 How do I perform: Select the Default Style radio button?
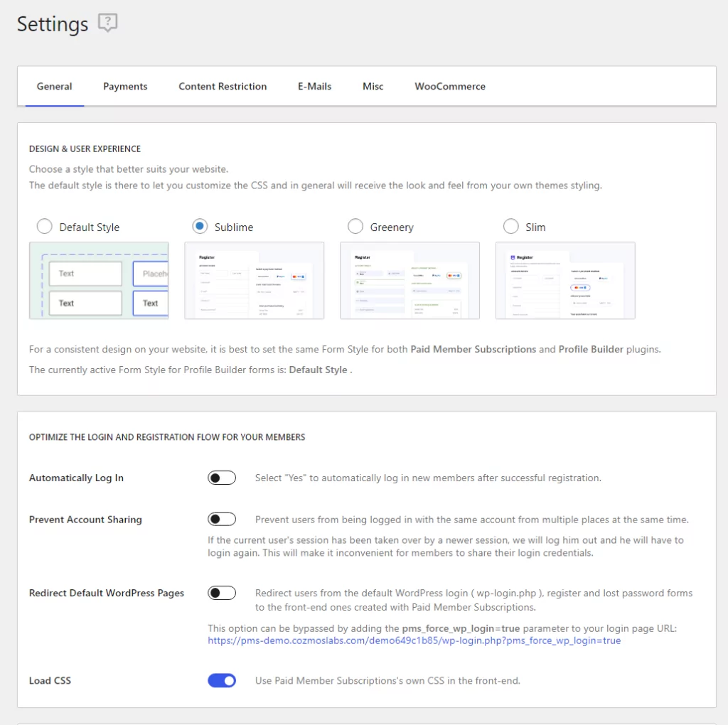[x=45, y=227]
